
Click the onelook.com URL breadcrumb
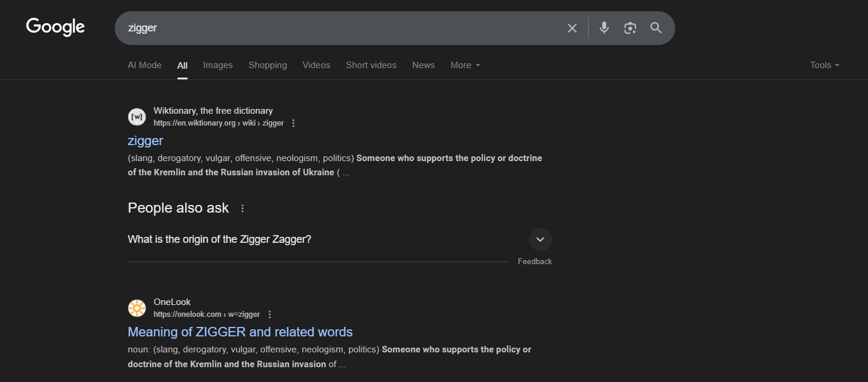206,314
